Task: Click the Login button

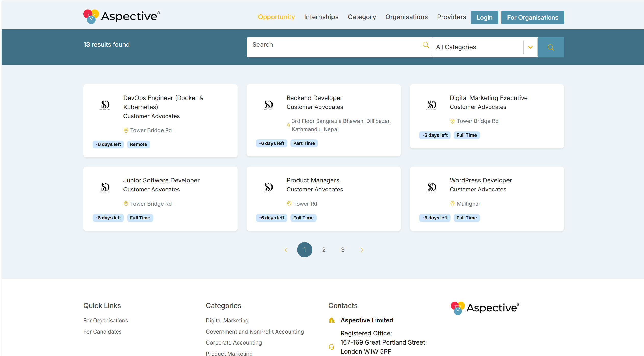Action: click(484, 18)
